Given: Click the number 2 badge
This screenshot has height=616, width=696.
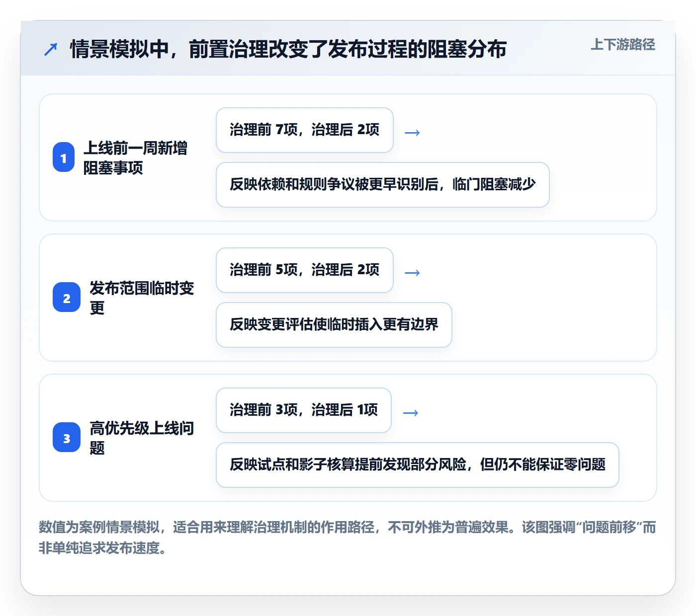Looking at the screenshot, I should (67, 298).
